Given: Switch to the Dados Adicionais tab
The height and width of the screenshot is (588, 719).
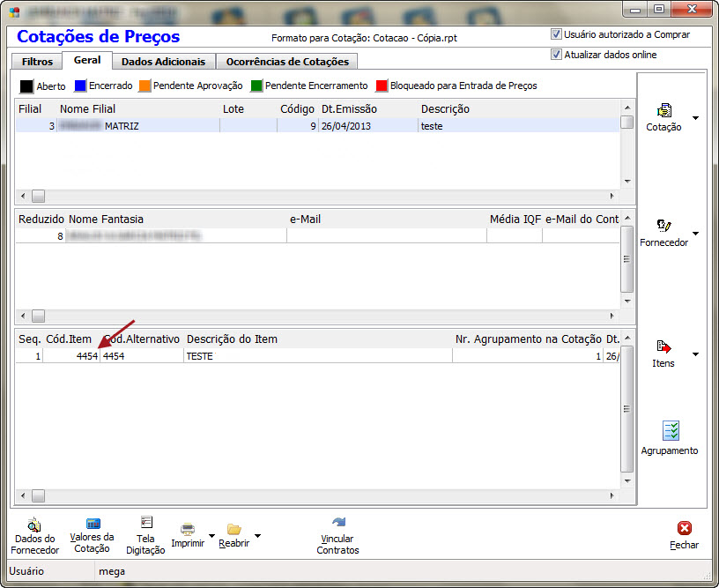Looking at the screenshot, I should 163,62.
